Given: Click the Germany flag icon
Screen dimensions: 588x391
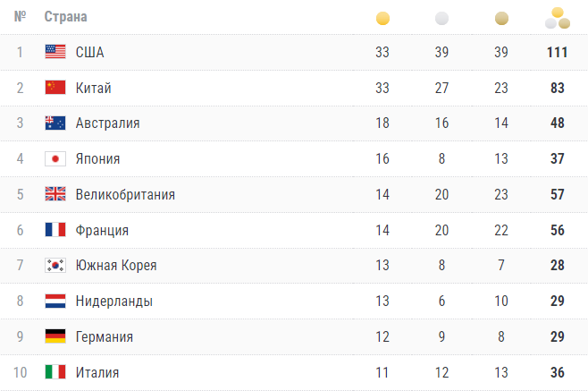Looking at the screenshot, I should point(55,337).
